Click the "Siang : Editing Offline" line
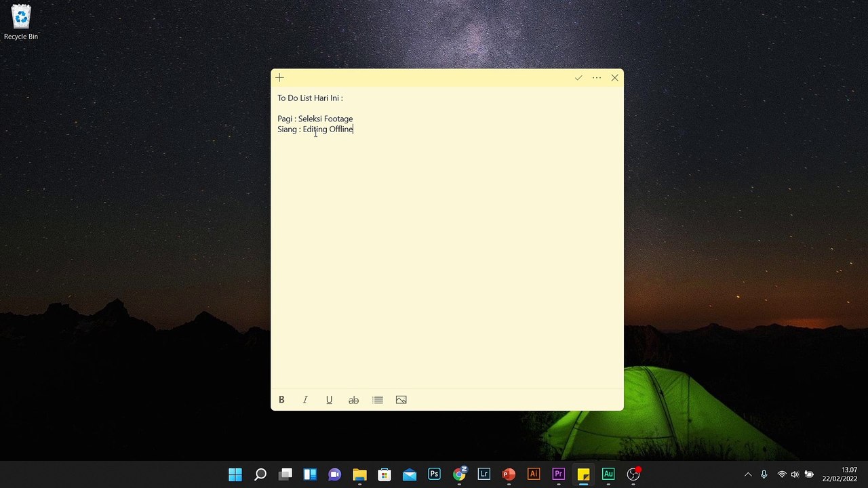Image resolution: width=868 pixels, height=488 pixels. coord(315,129)
